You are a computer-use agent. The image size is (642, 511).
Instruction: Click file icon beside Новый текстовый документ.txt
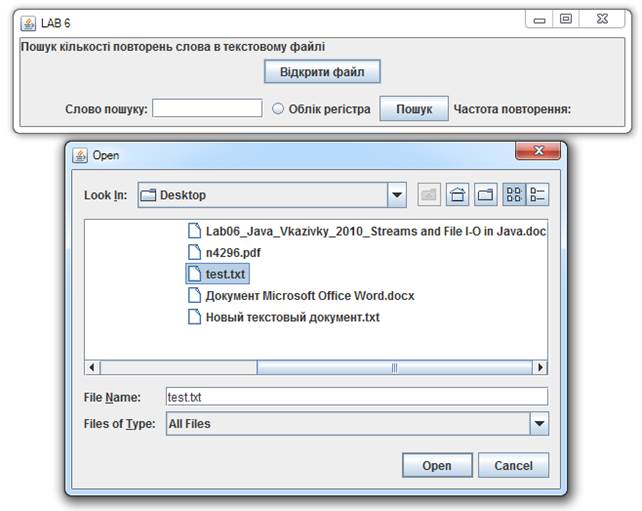(194, 317)
